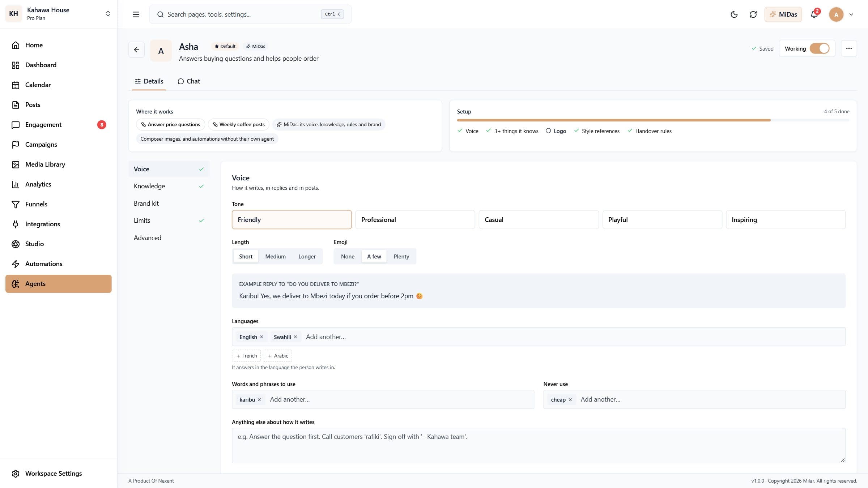This screenshot has height=488, width=868.
Task: Set length to Medium
Action: pyautogui.click(x=275, y=256)
